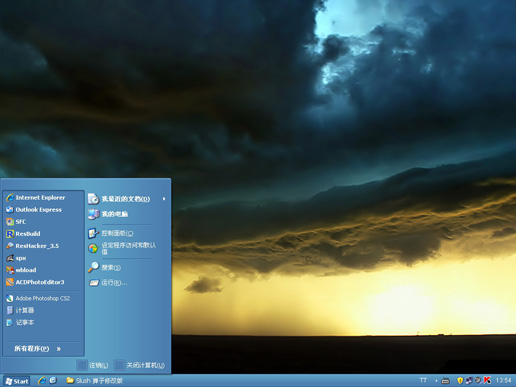Launch Outlook Express from pinned list

pyautogui.click(x=34, y=209)
